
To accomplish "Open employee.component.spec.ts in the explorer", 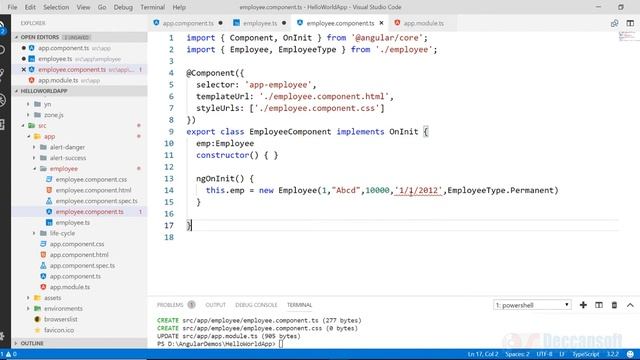I will (96, 201).
